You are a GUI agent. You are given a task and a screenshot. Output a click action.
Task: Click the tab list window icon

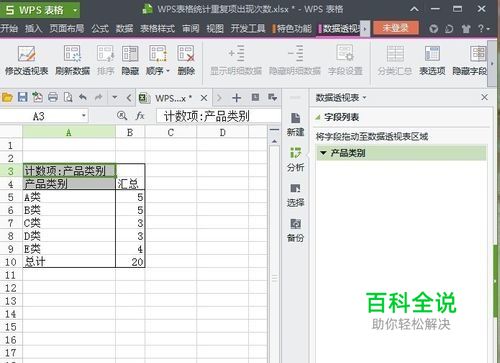[x=255, y=97]
